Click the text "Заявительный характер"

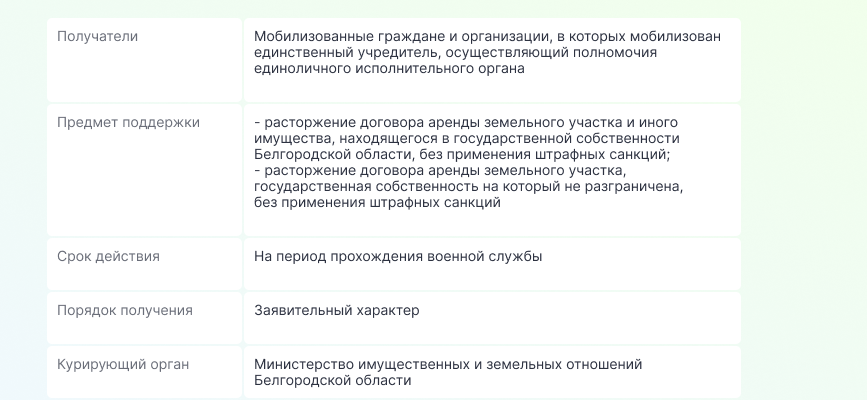tap(337, 310)
